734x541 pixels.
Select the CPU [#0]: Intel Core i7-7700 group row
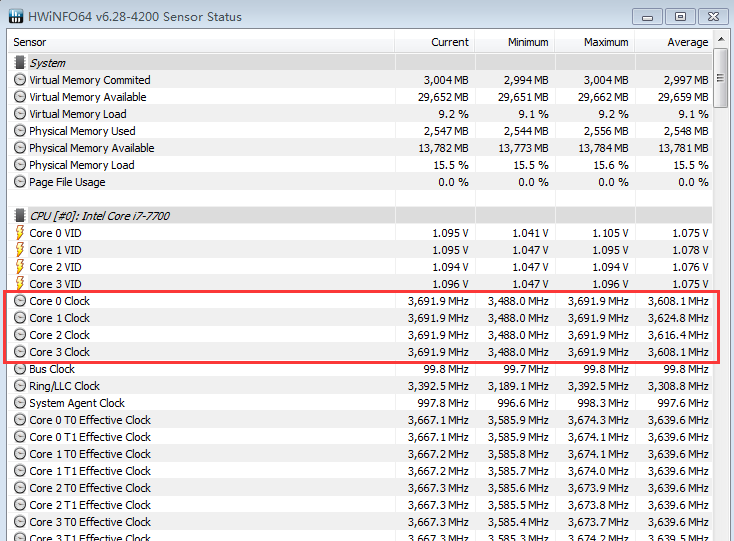360,216
